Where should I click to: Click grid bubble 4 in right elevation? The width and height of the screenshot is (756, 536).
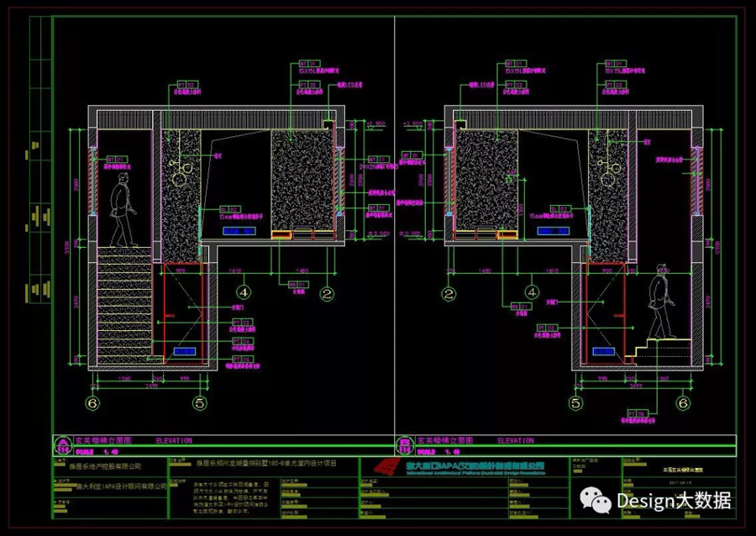532,293
